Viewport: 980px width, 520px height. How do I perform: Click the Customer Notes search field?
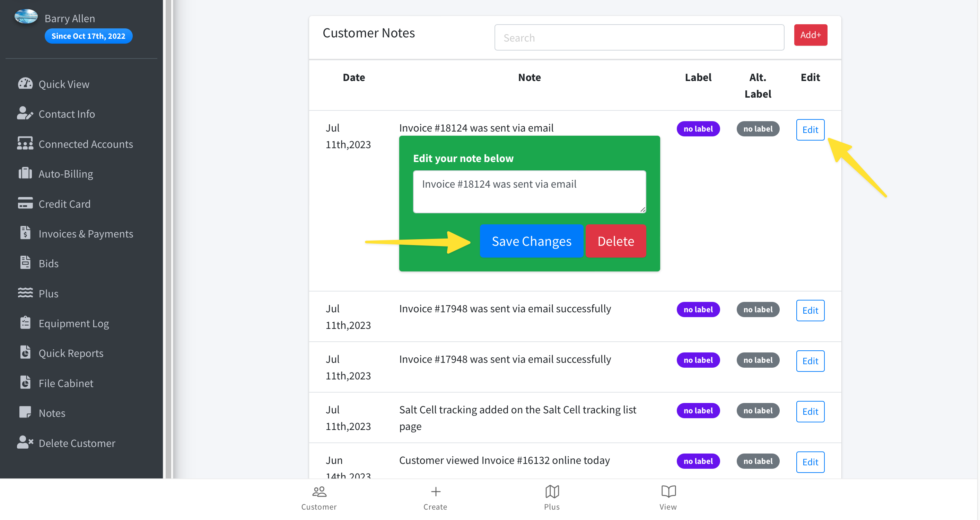pos(639,38)
